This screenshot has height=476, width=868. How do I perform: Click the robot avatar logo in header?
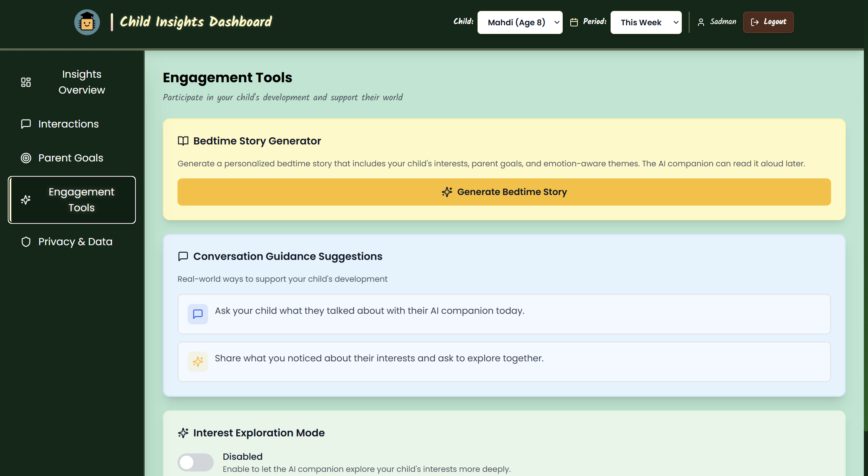[x=87, y=22]
